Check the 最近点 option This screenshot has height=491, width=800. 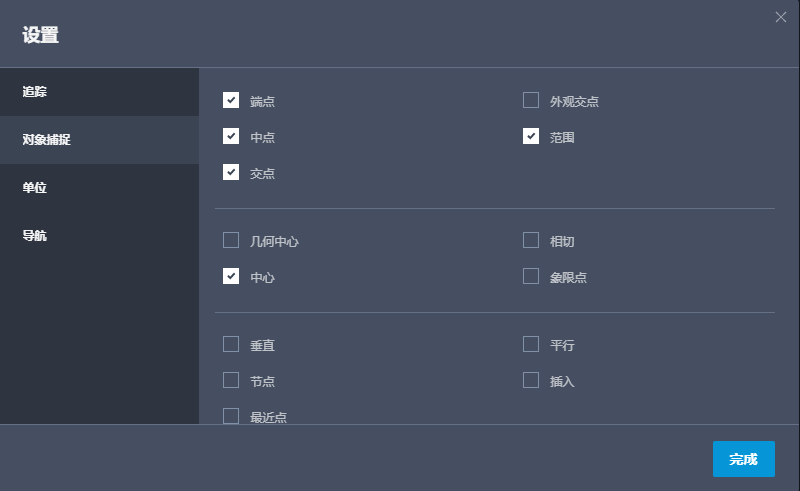[231, 416]
